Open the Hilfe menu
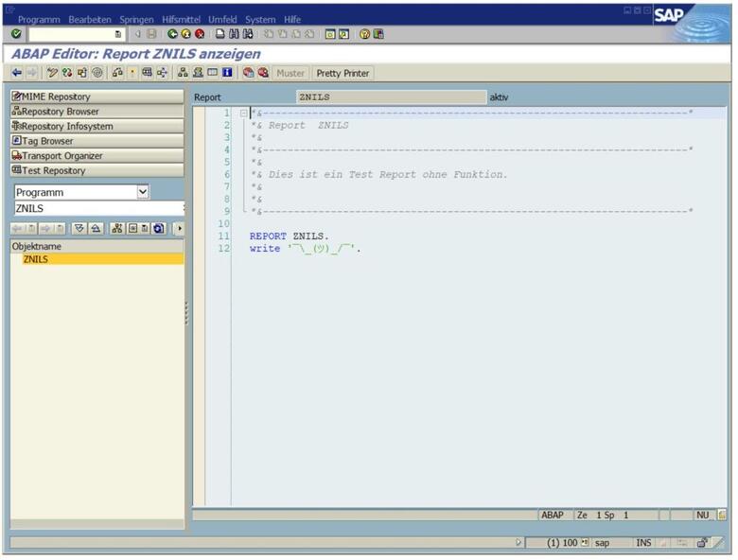The image size is (738, 560). pyautogui.click(x=292, y=19)
